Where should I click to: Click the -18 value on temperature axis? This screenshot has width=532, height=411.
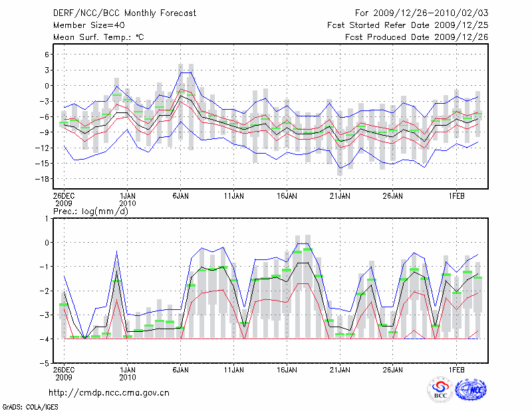pos(43,178)
